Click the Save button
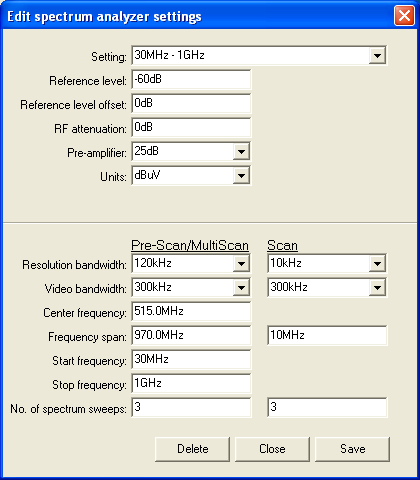Image resolution: width=420 pixels, height=480 pixels. point(352,449)
